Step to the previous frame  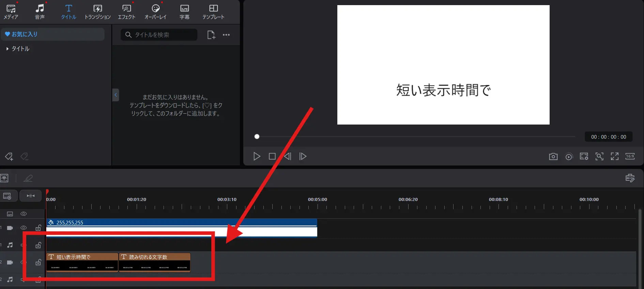coord(288,156)
